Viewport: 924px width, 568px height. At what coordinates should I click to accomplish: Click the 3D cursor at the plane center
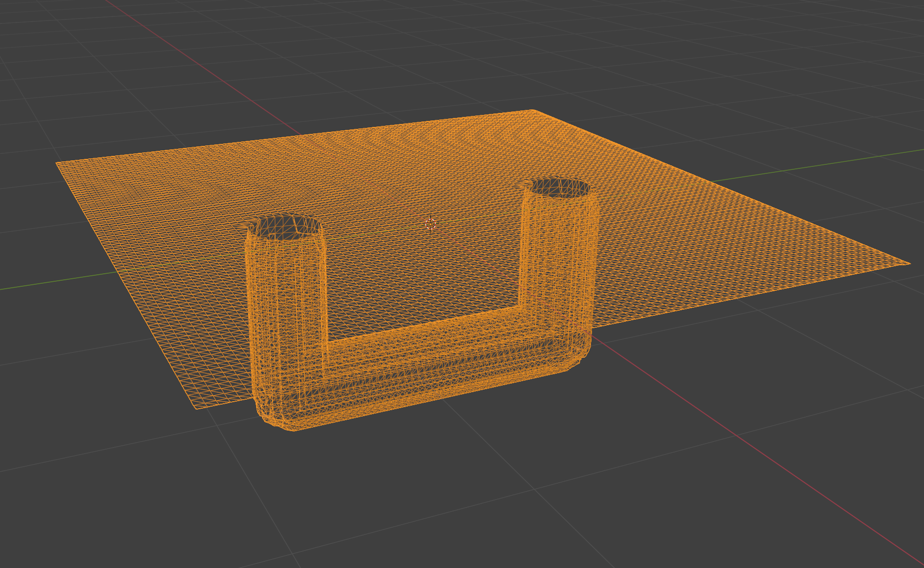[430, 224]
